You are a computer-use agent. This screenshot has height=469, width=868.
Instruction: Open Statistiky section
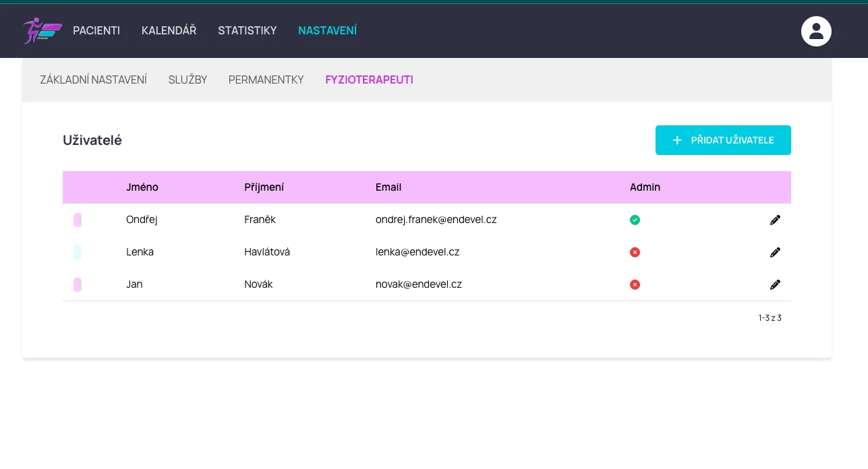[247, 30]
